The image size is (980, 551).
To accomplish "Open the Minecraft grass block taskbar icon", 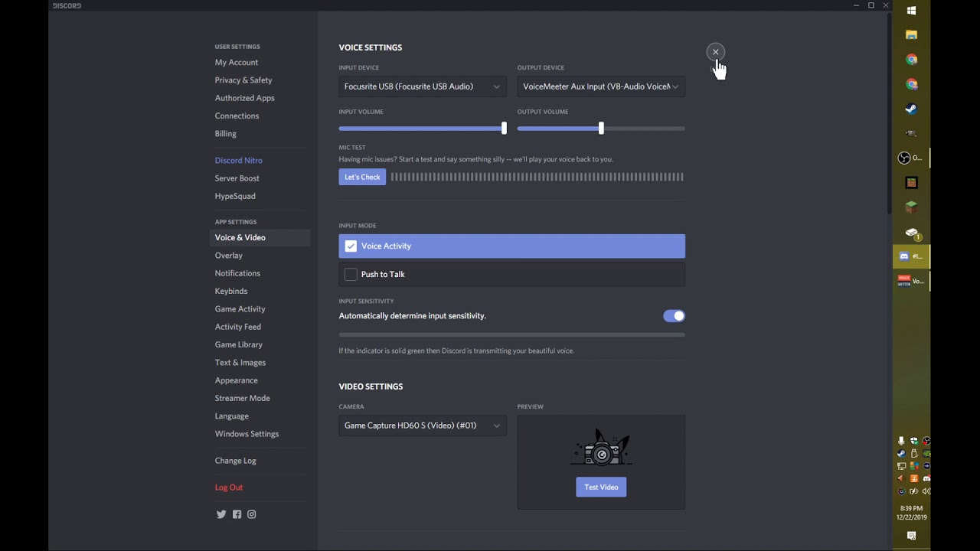I will click(x=911, y=207).
